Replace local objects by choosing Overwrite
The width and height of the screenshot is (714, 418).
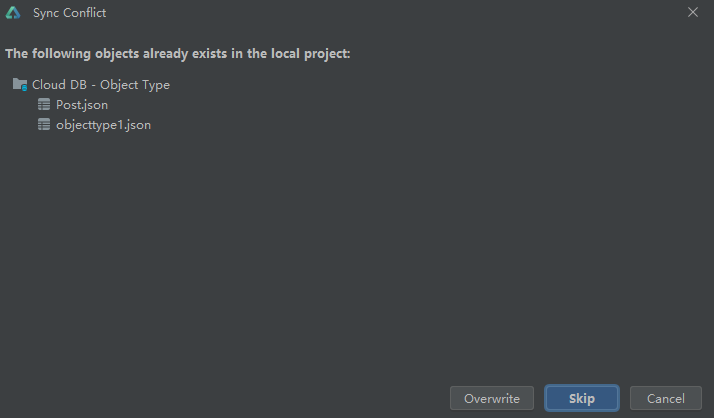click(x=492, y=398)
